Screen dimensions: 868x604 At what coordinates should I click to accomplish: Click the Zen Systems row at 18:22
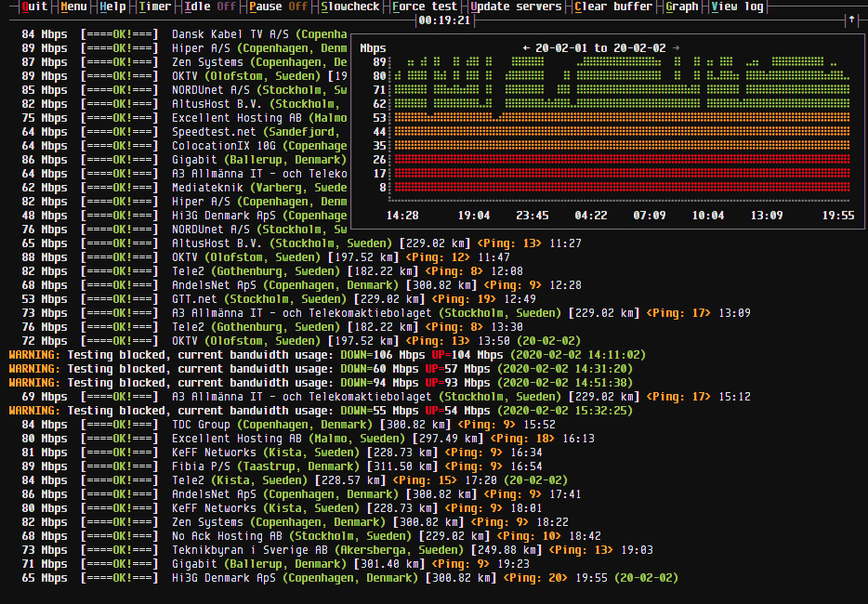coord(295,522)
